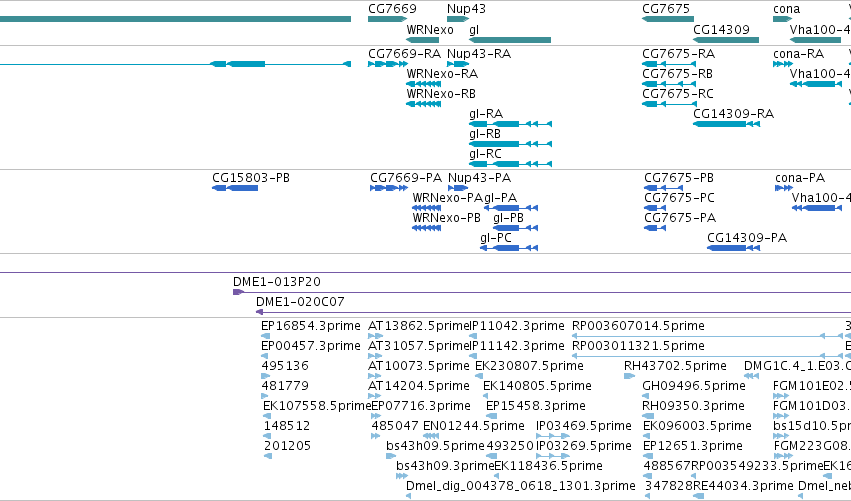Image resolution: width=851 pixels, height=501 pixels.
Task: Select protein label gl-PB
Action: [x=509, y=218]
